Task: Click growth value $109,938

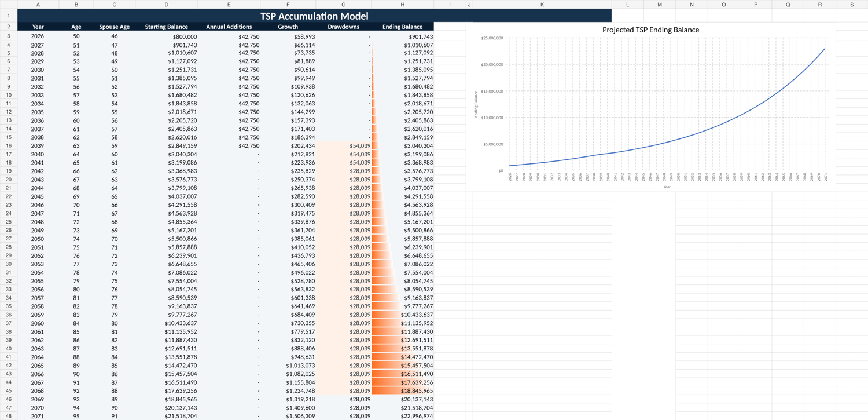Action: pyautogui.click(x=288, y=87)
